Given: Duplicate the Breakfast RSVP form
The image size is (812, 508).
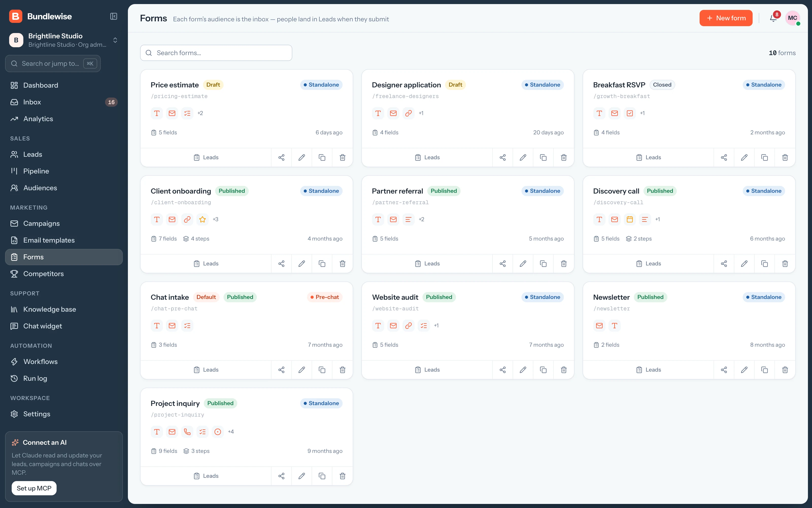Looking at the screenshot, I should coord(764,157).
